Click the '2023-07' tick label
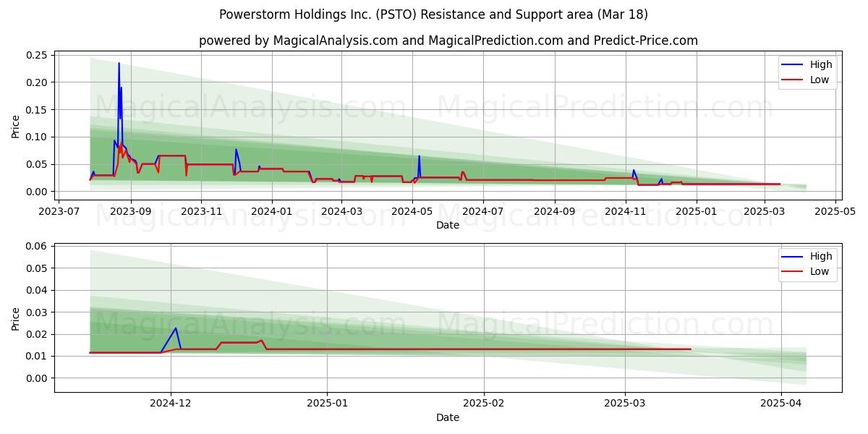The height and width of the screenshot is (434, 868). 59,211
